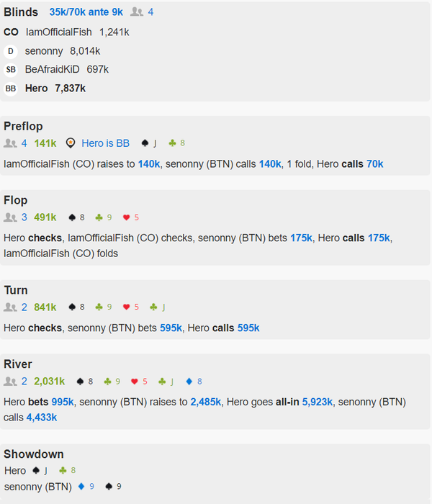Click the Flop players count icon
432x504 pixels.
point(10,217)
